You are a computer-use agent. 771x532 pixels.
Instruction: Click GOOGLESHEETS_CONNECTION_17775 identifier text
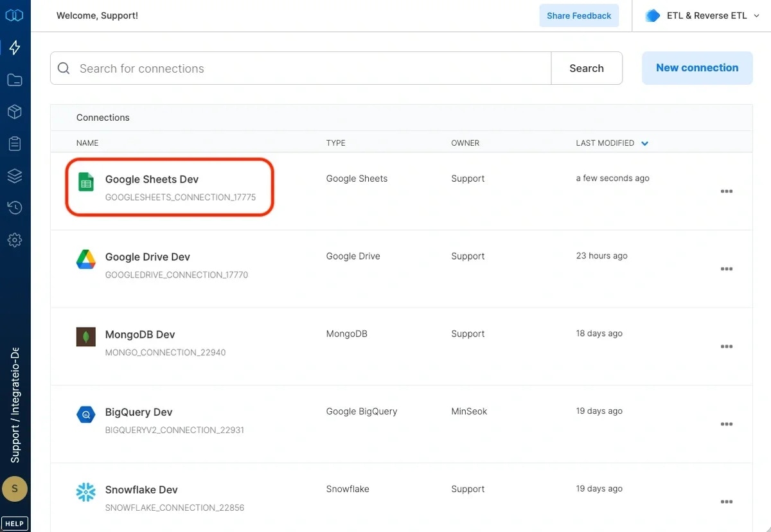tap(181, 197)
